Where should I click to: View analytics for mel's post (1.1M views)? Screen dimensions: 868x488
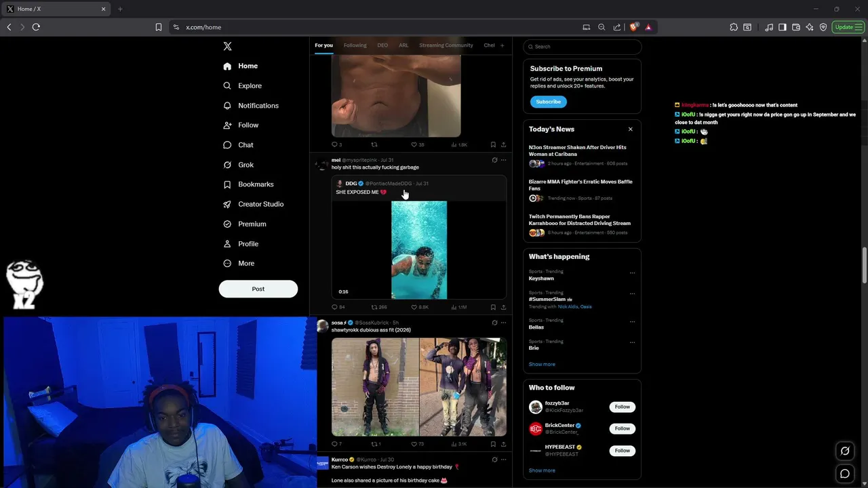click(454, 307)
